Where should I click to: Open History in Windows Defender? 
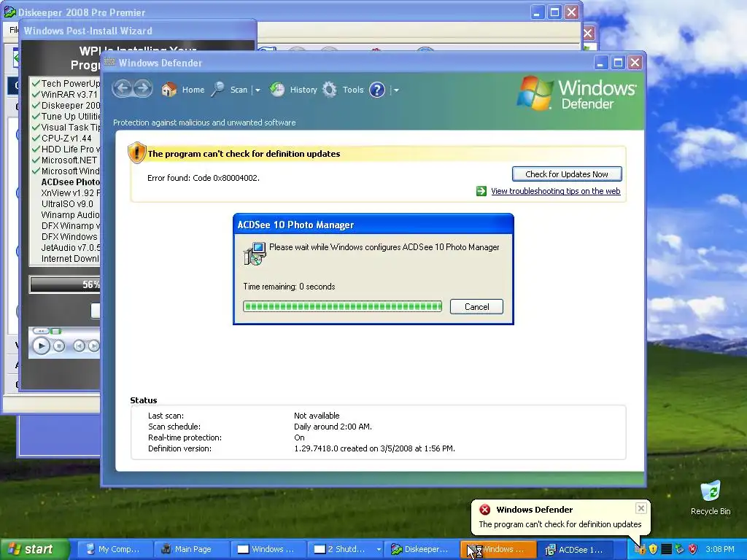tap(293, 90)
